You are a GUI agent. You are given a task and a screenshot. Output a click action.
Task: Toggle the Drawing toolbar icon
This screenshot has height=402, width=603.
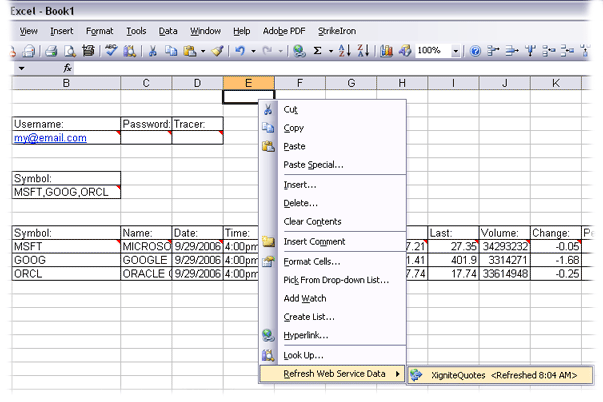405,51
